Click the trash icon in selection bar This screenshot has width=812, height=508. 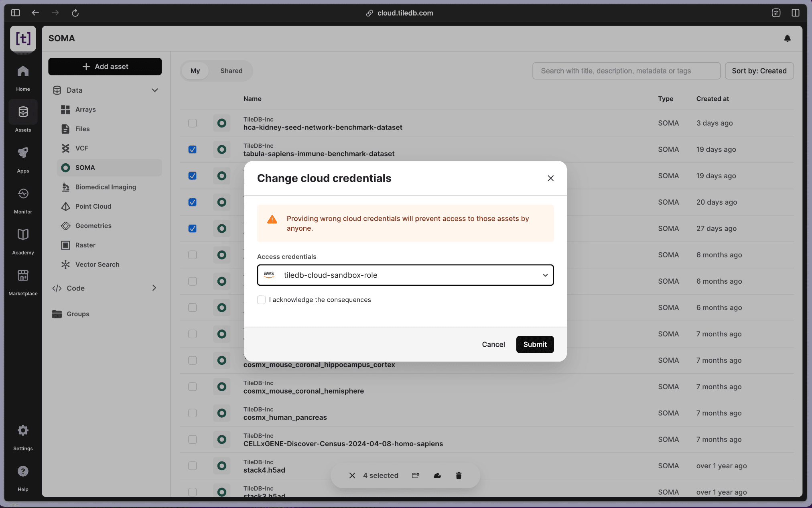[x=459, y=475]
